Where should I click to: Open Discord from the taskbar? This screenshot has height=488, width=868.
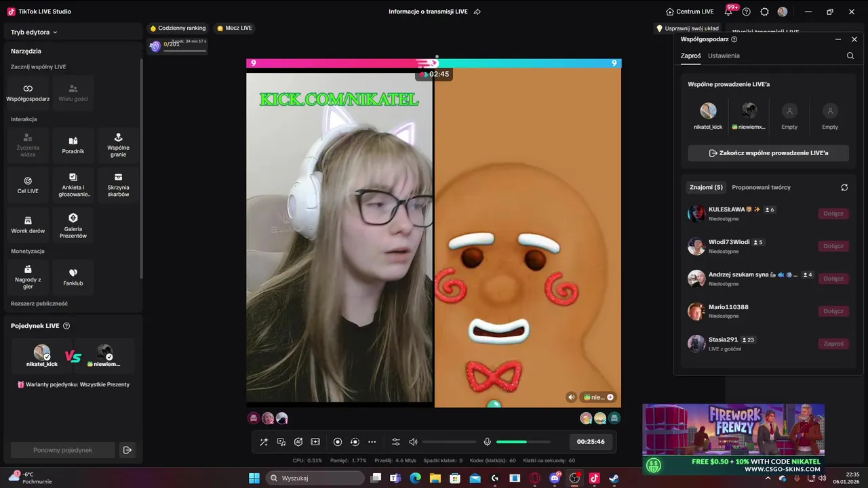point(555,478)
